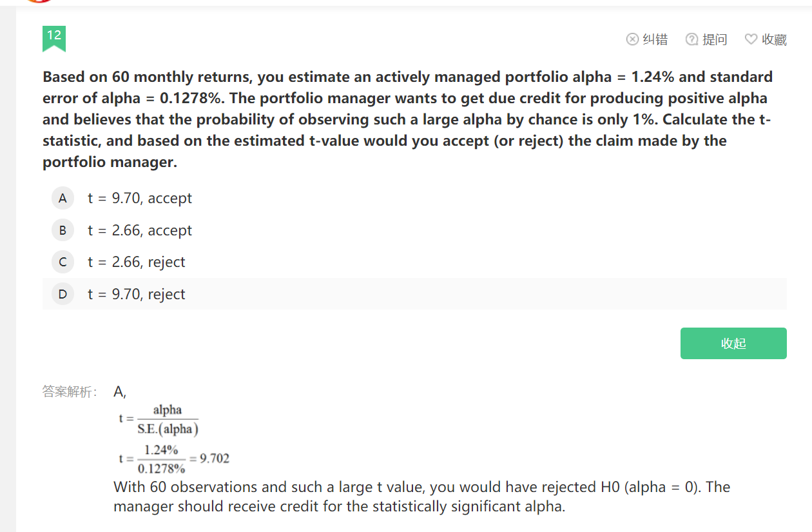Select radio option B circle
Viewport: 812px width, 532px height.
63,230
